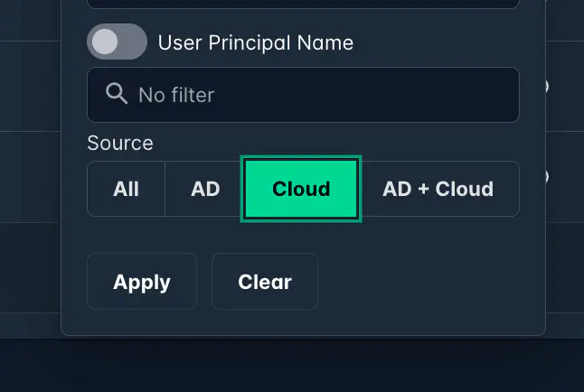Select the "All" source option
584x392 pixels.
(127, 189)
